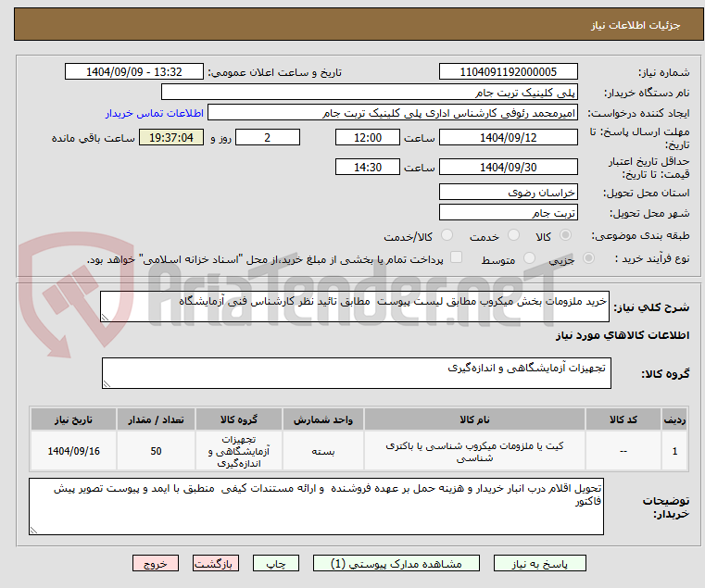Select the 'کالا/خدمت' radio button
The height and width of the screenshot is (588, 705).
coord(447,235)
